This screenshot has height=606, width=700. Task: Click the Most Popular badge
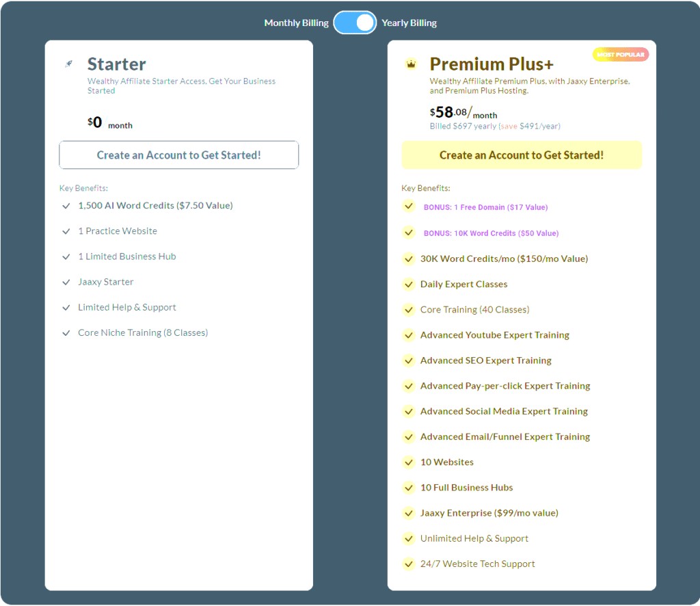[x=621, y=55]
